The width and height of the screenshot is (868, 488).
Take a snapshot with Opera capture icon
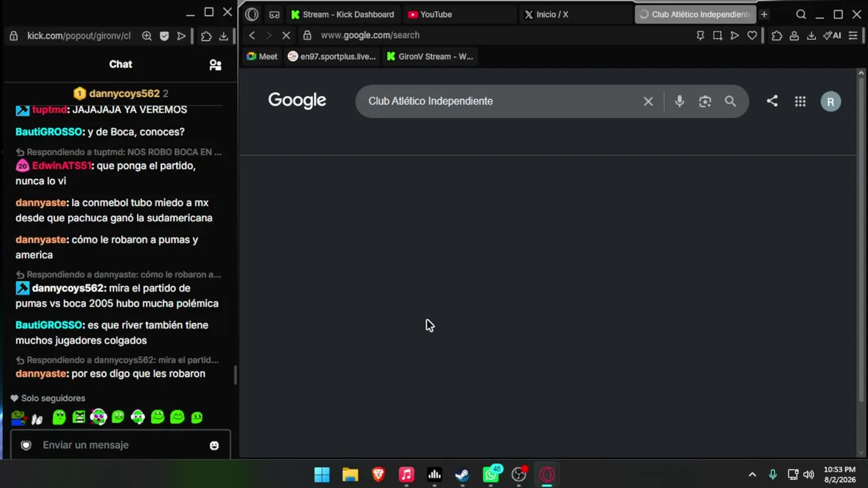pyautogui.click(x=717, y=35)
